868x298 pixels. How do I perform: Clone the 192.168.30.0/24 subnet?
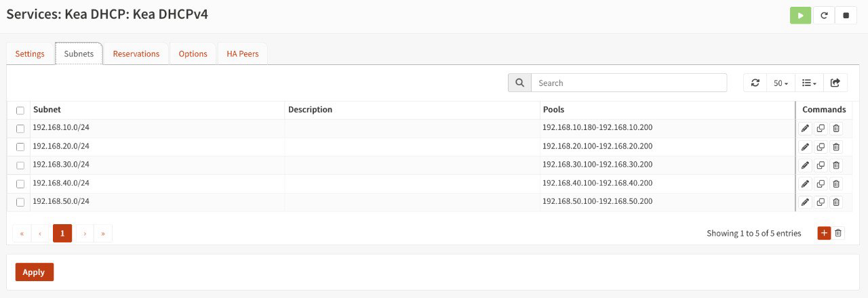821,165
